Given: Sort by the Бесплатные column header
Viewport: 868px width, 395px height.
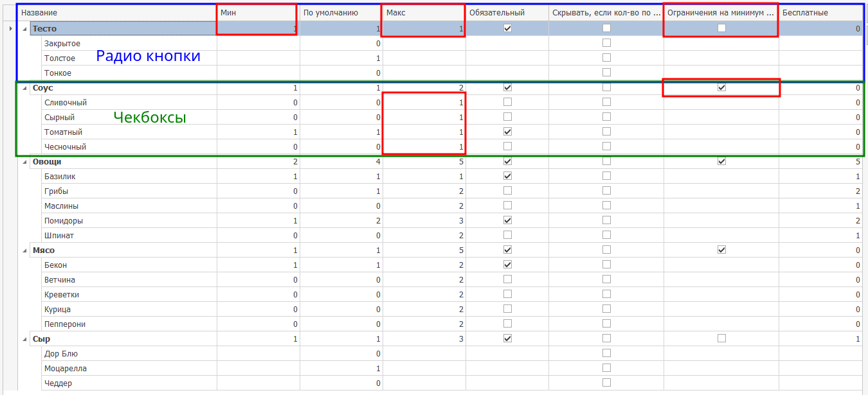Looking at the screenshot, I should pos(820,13).
